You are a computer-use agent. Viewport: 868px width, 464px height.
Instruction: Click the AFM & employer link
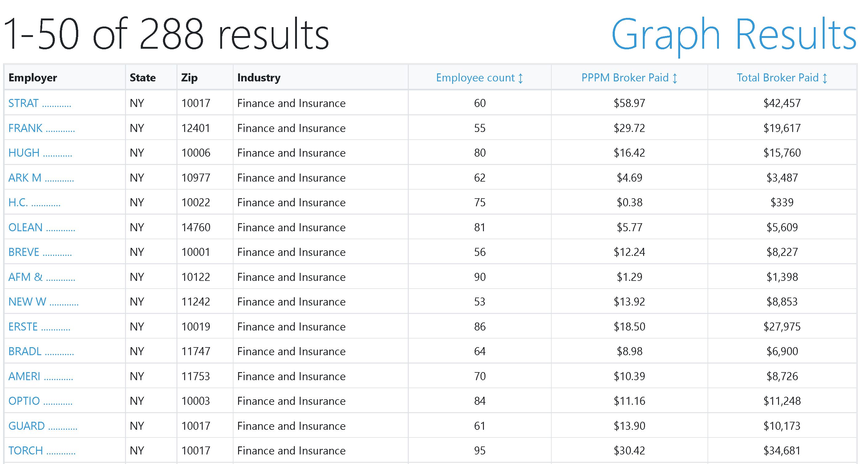click(42, 277)
